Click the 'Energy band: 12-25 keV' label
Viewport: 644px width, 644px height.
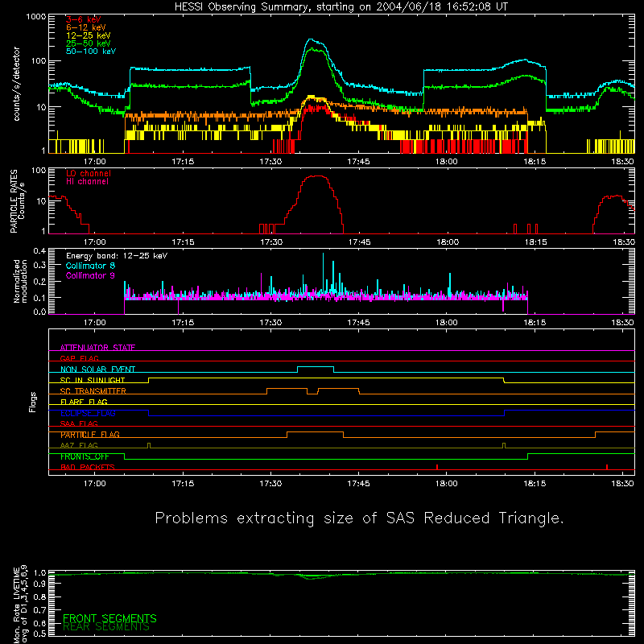[x=117, y=256]
